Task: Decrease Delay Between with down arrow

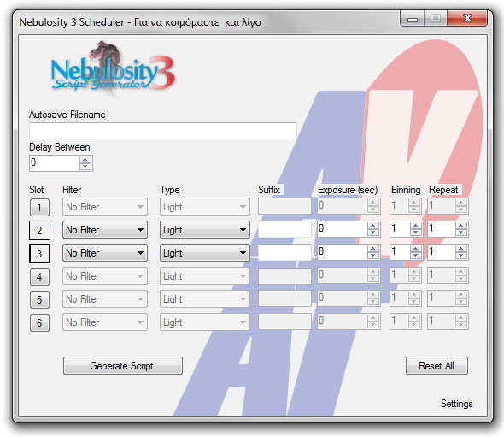Action: point(85,167)
